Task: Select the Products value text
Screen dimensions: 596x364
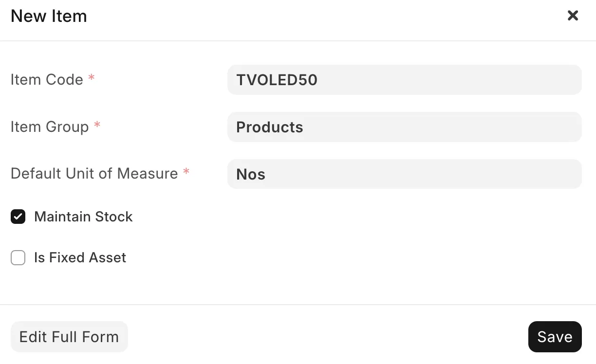Action: pyautogui.click(x=269, y=127)
